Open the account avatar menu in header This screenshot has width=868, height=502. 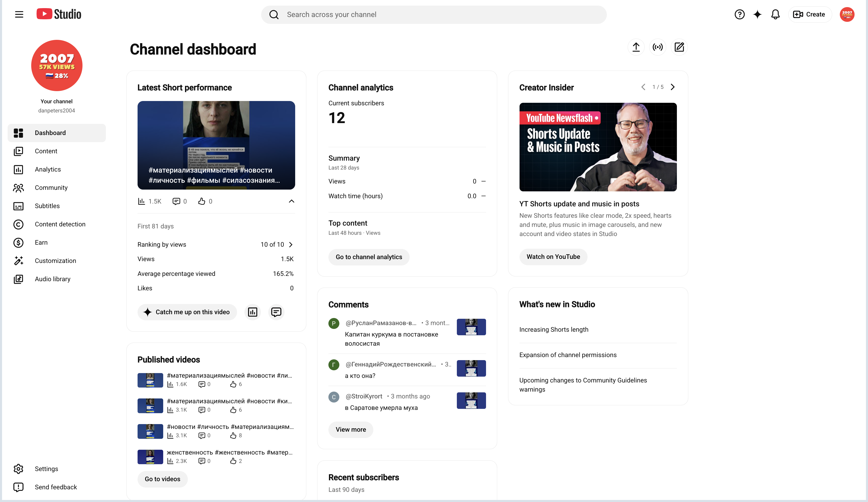point(847,14)
